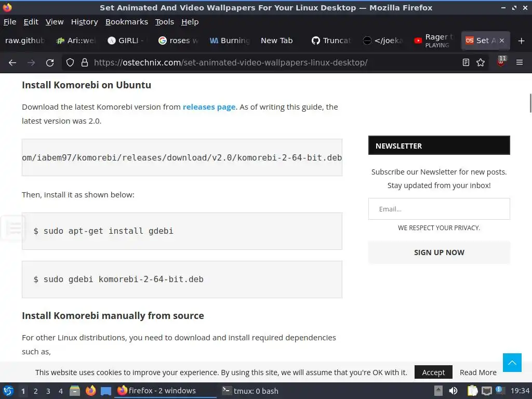Open the volume control tray icon

coord(453,391)
